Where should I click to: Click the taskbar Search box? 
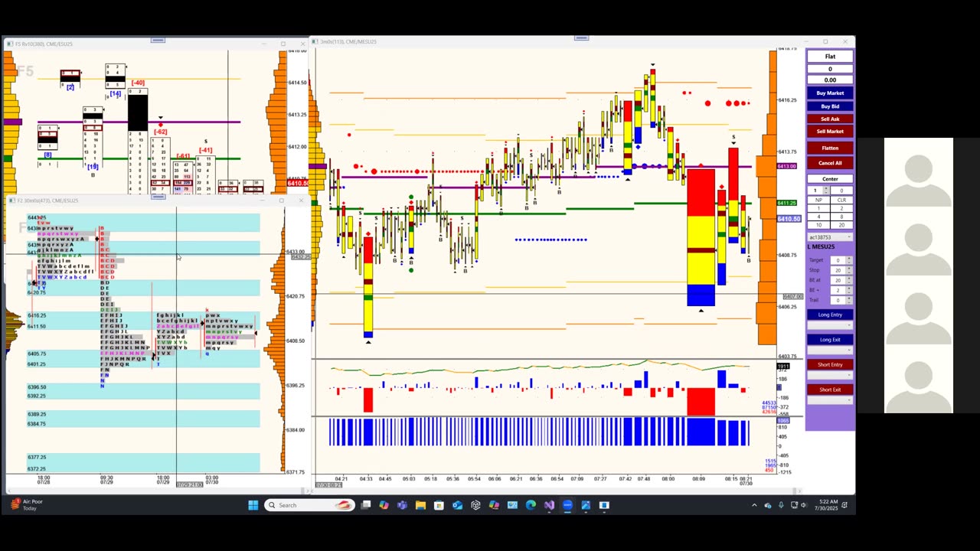(x=310, y=505)
